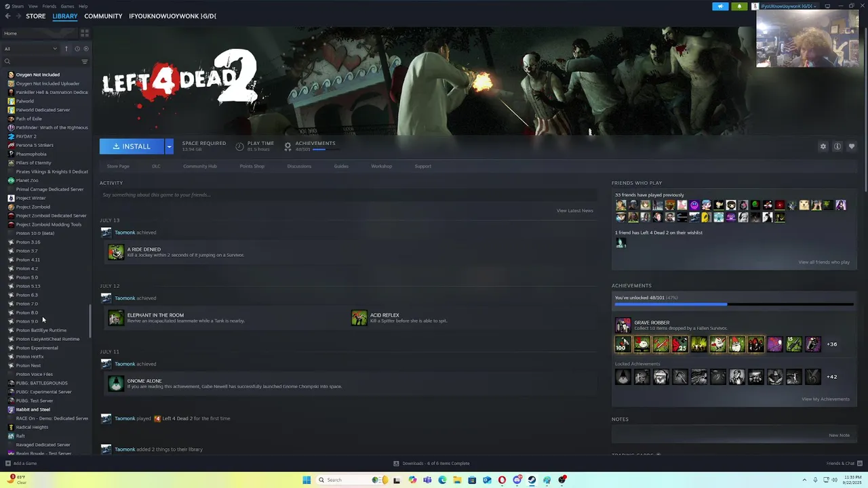Select Proton Experimental in library list
Screen dimensions: 868x488
37,348
